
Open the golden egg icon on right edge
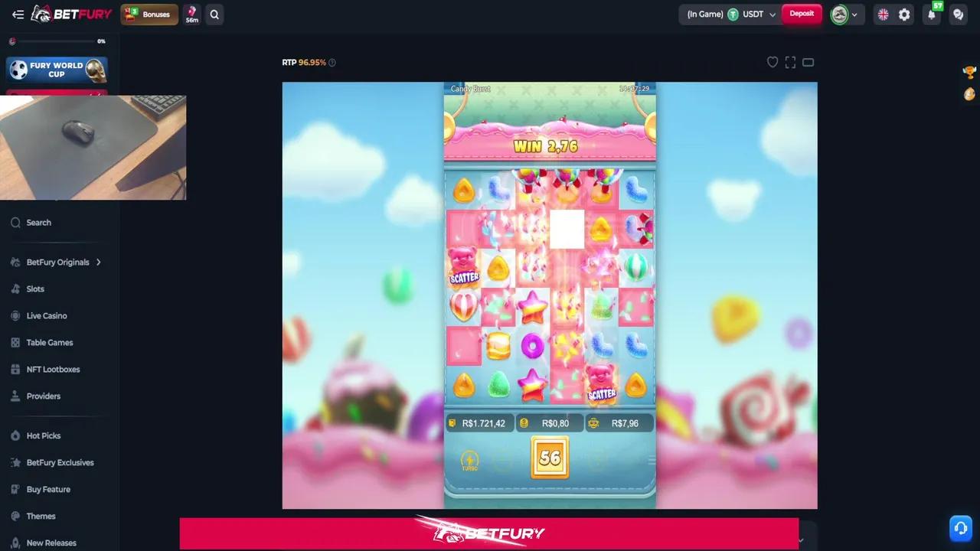(x=969, y=94)
